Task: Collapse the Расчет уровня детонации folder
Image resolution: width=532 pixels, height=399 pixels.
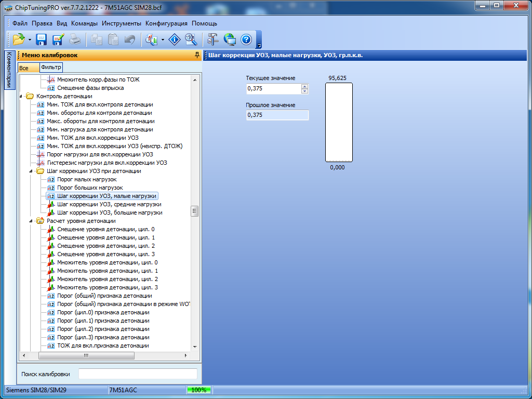Action: (32, 221)
